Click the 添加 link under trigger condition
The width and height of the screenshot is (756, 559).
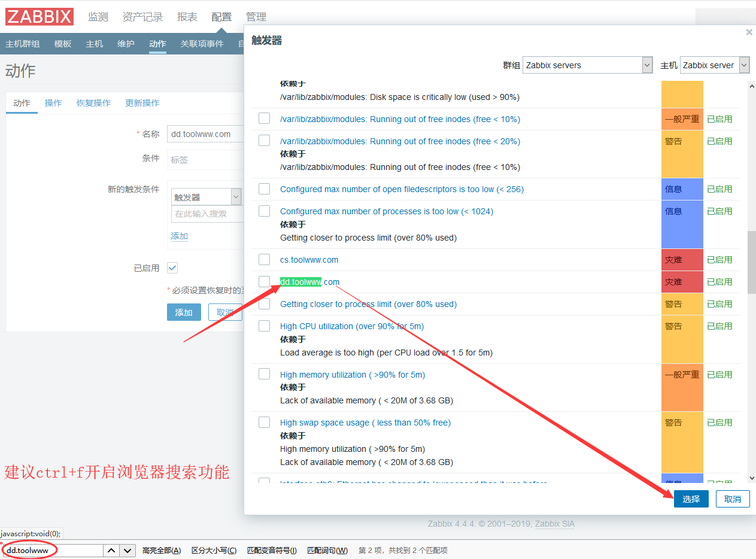[x=180, y=236]
